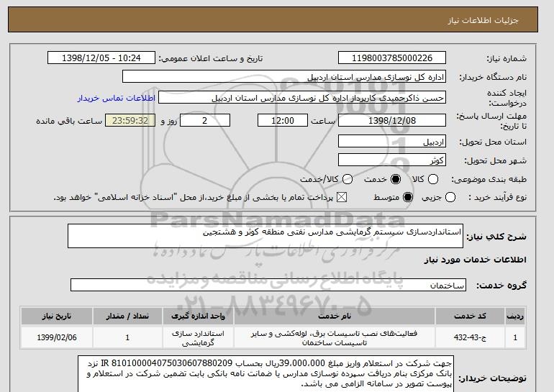Click the service name cell فعالیت‌های نصب تاسیسات
The height and width of the screenshot is (392, 554).
coord(335,337)
